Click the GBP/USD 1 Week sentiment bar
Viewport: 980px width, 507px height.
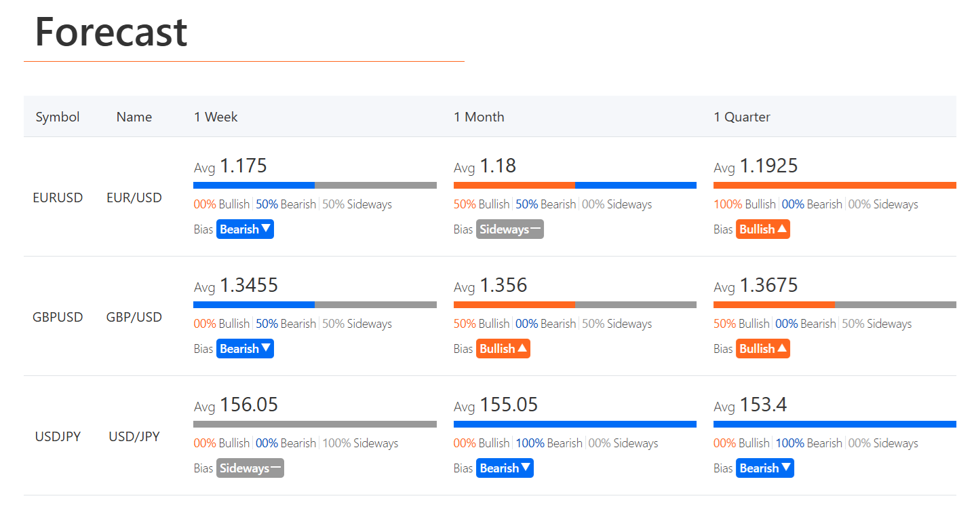[315, 305]
